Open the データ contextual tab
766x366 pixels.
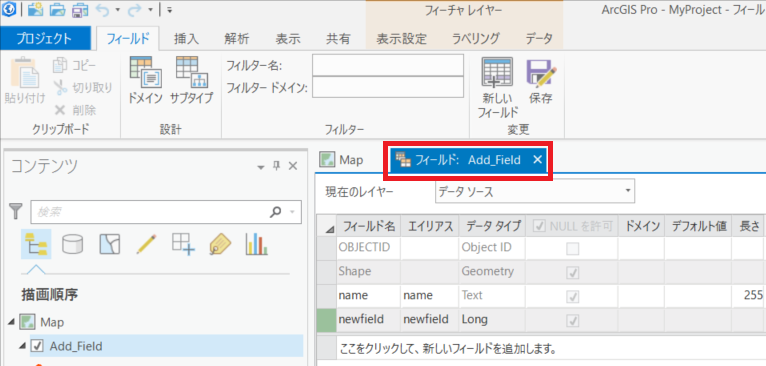(539, 39)
